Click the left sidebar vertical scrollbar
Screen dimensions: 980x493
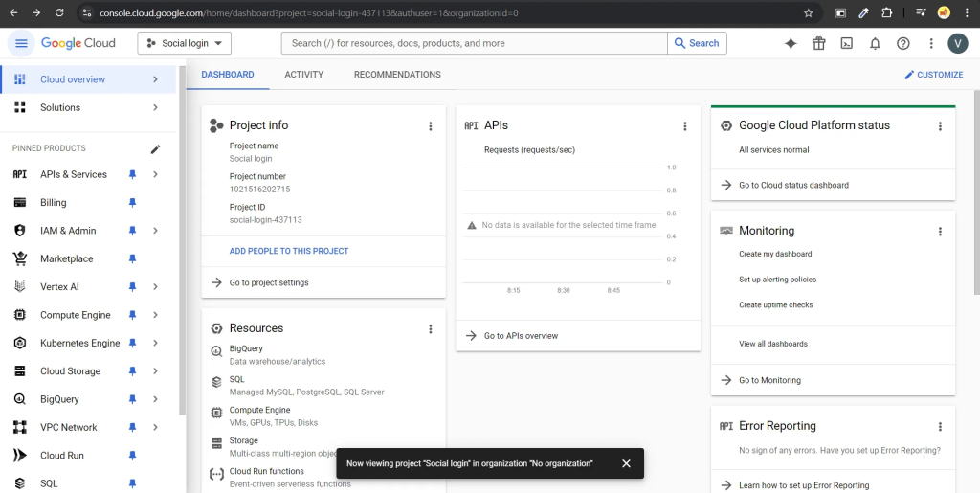tap(182, 239)
